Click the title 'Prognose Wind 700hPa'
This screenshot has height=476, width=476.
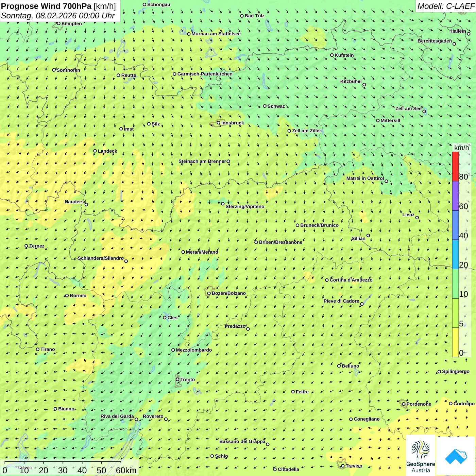pyautogui.click(x=46, y=6)
